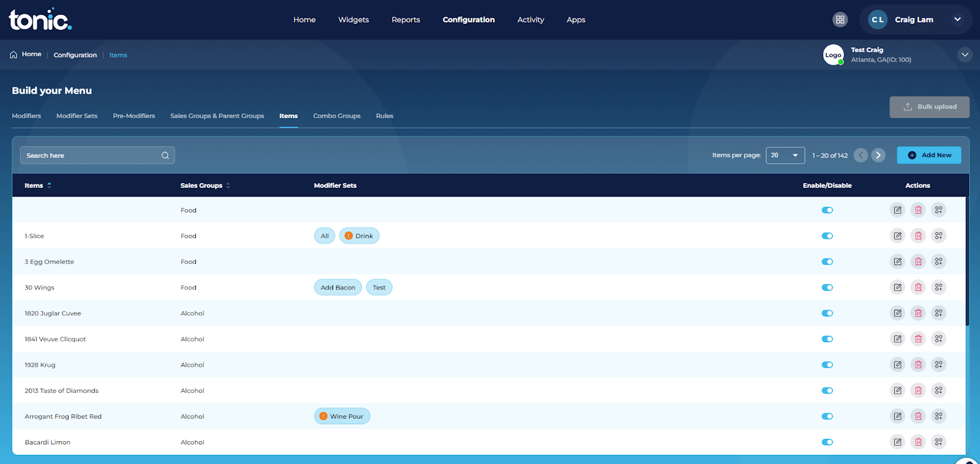Image resolution: width=980 pixels, height=464 pixels.
Task: Click the Add Bacon modifier set chip
Action: [x=338, y=287]
